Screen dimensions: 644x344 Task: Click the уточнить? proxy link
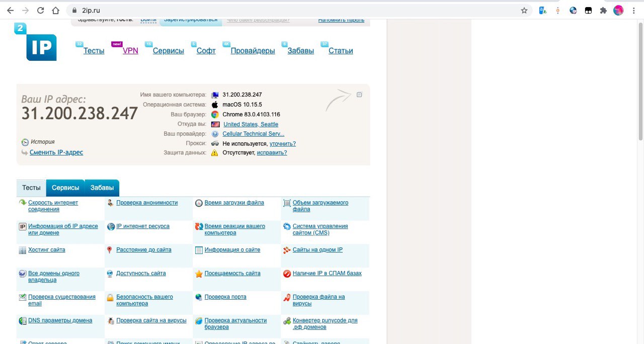tap(283, 143)
